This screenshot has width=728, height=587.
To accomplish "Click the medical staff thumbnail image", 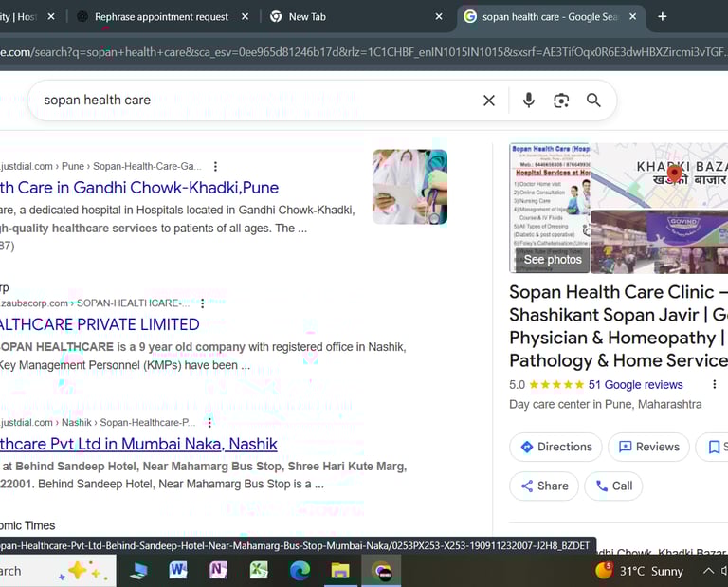I will coord(409,187).
